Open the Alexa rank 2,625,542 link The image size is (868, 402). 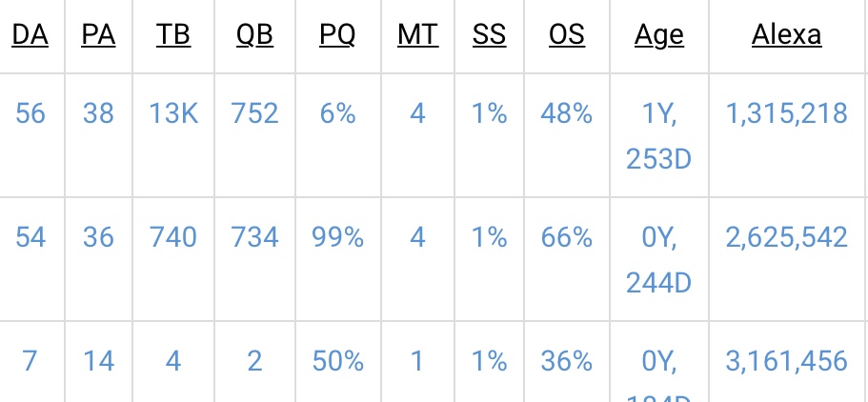click(787, 237)
